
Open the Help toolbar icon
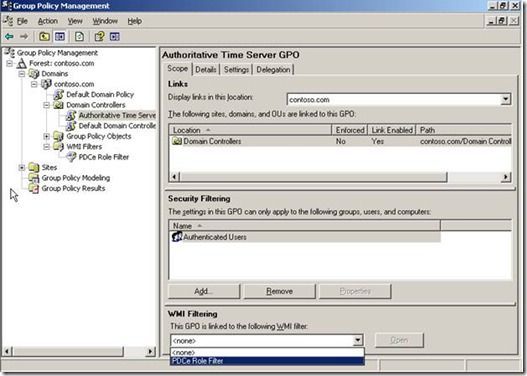click(99, 36)
